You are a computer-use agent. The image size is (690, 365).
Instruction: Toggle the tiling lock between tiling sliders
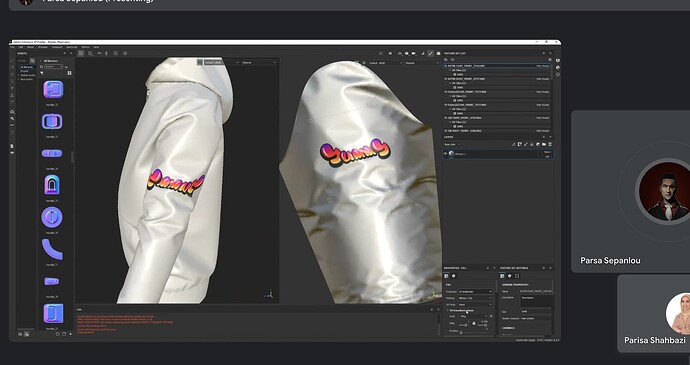[473, 323]
